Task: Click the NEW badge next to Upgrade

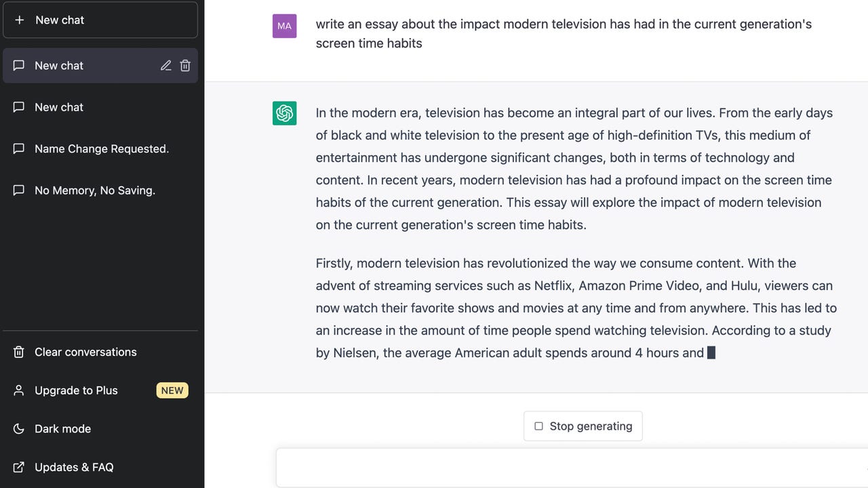Action: (x=172, y=390)
